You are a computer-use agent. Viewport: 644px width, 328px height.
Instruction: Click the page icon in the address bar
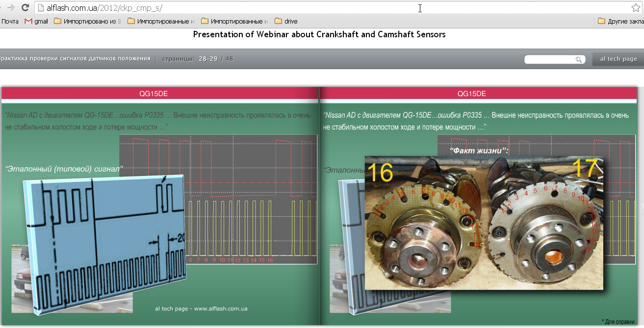click(x=41, y=8)
